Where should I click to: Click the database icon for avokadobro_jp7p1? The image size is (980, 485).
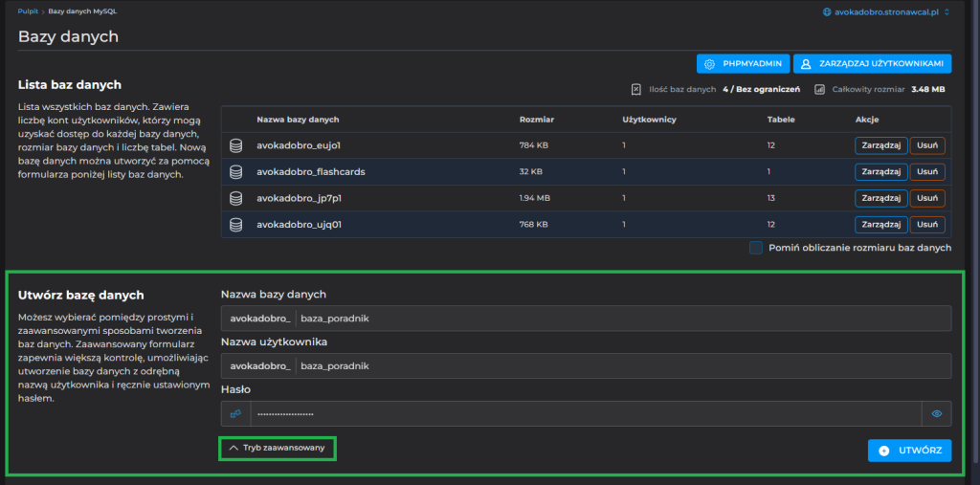(235, 198)
